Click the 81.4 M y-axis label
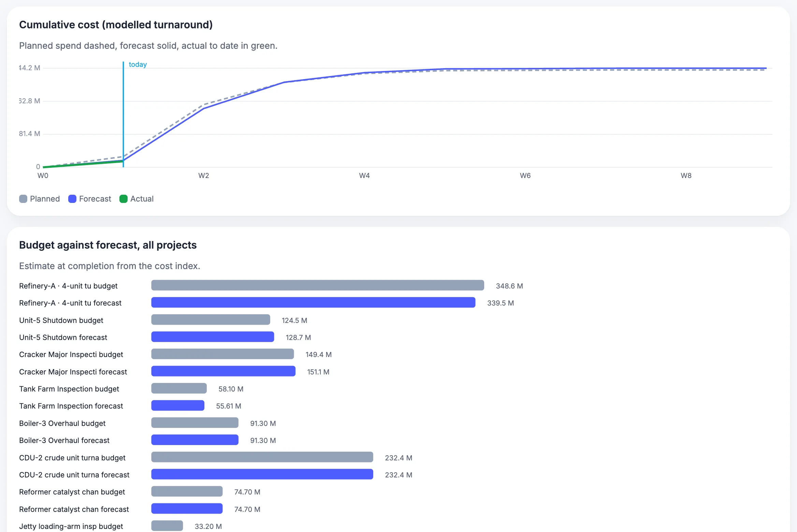 point(30,134)
